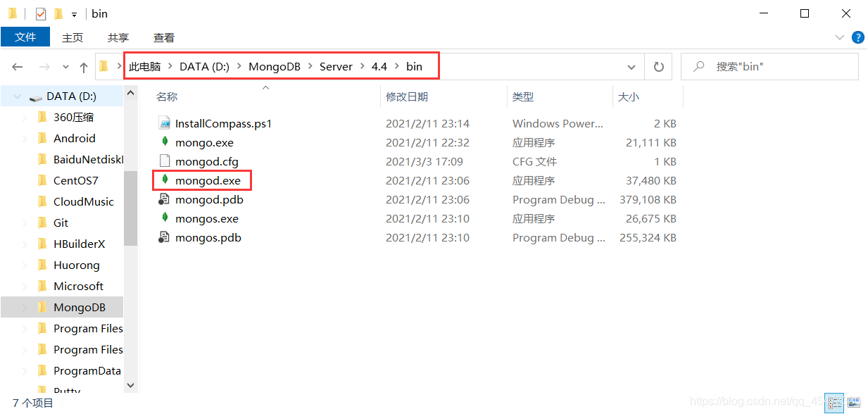Switch to Details view icon in status bar
868x414 pixels.
tap(834, 403)
